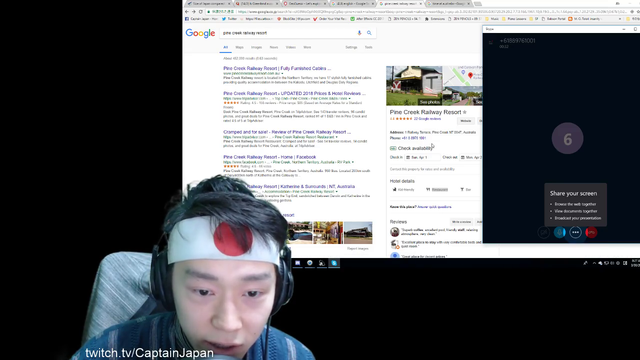Viewport: 640px width, 360px height.
Task: Click the browser forward arrow
Action: tap(194, 12)
